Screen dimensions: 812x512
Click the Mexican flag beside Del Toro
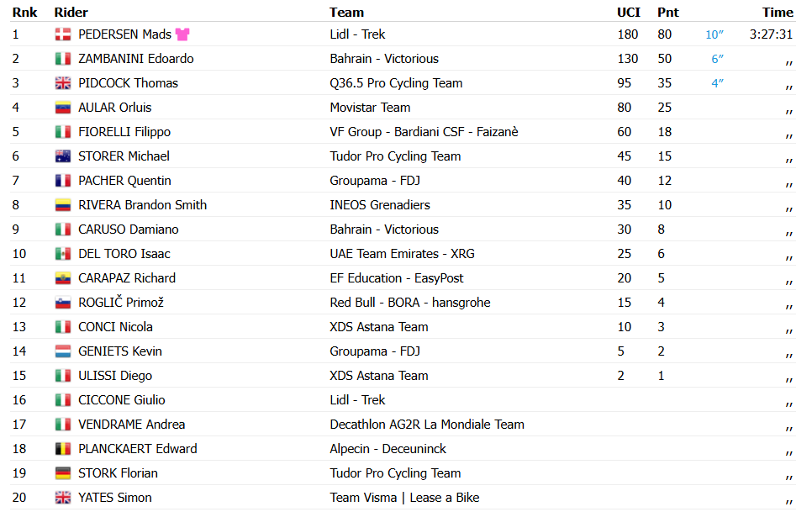click(63, 254)
